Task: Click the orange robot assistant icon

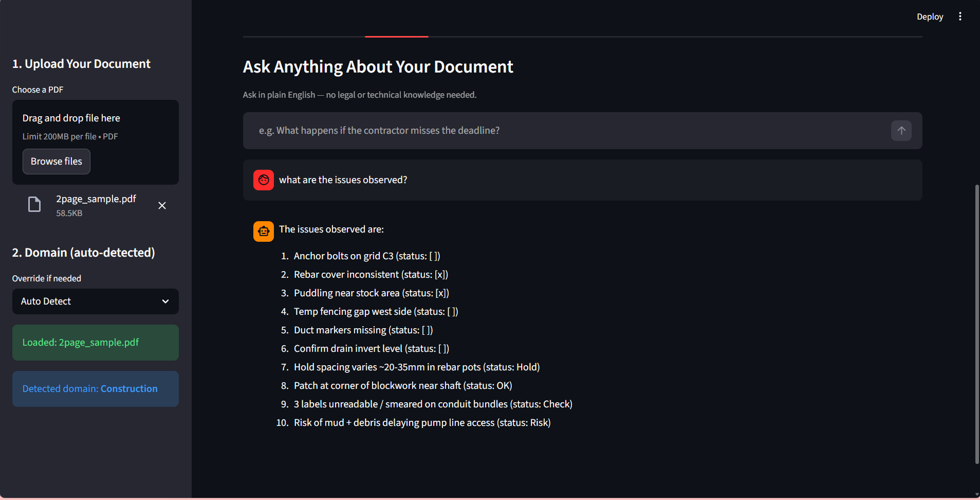Action: (263, 231)
